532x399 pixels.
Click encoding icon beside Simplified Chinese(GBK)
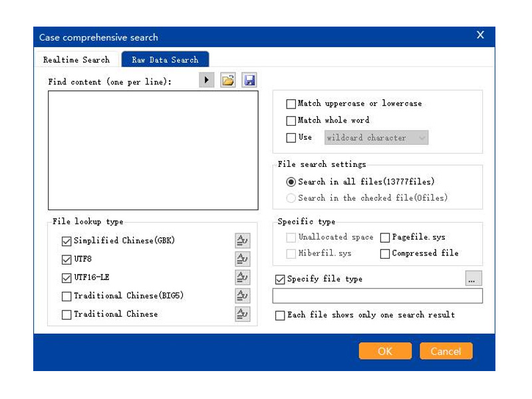242,241
